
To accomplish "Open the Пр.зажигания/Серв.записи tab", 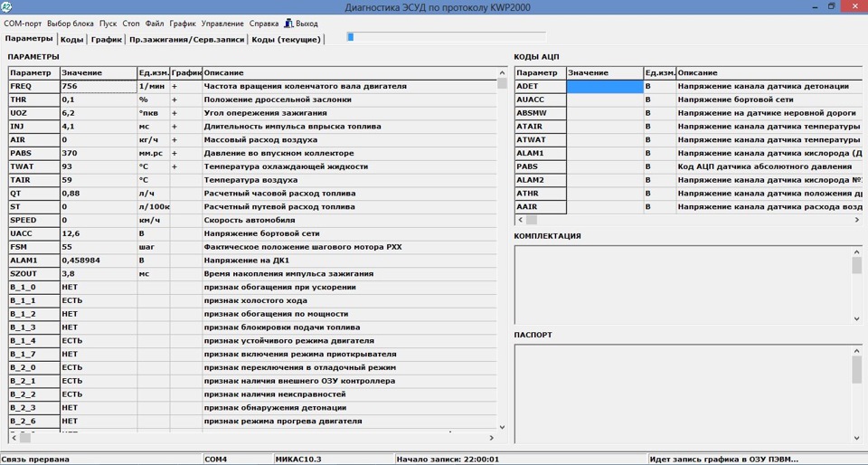I will coord(186,39).
